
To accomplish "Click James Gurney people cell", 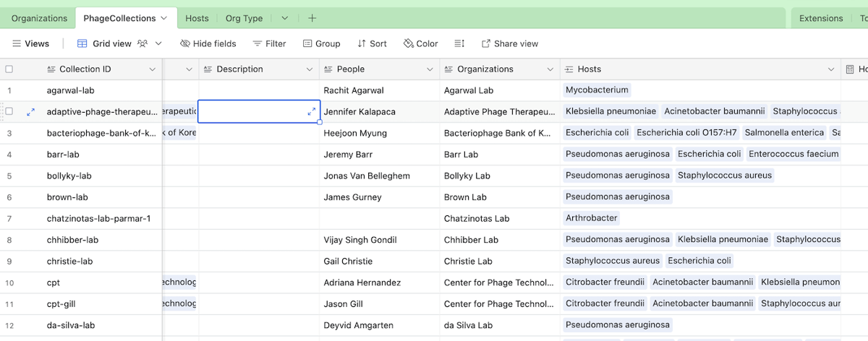I will click(x=380, y=197).
